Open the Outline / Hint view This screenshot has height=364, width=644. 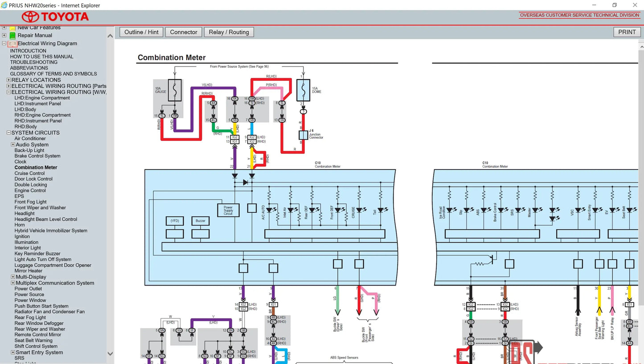141,32
